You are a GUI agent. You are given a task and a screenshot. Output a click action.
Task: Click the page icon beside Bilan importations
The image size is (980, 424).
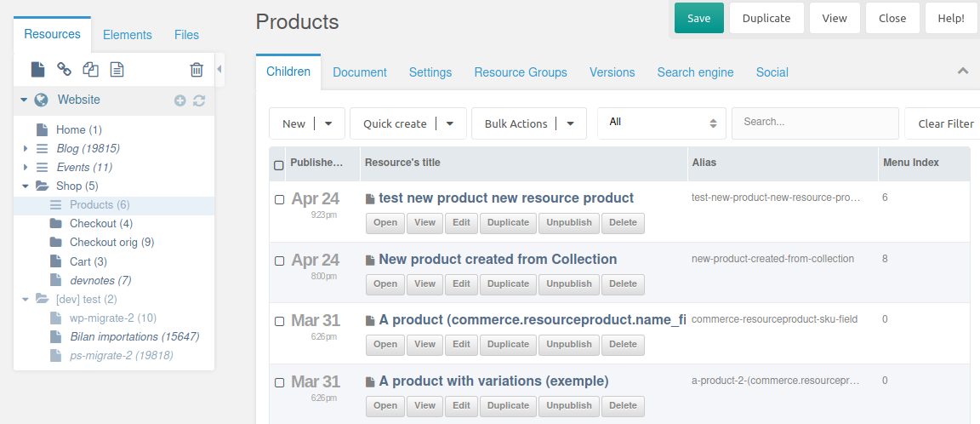click(x=55, y=336)
